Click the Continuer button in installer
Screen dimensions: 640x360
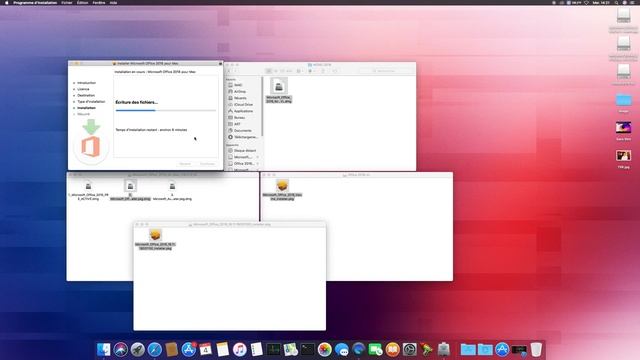click(x=207, y=164)
